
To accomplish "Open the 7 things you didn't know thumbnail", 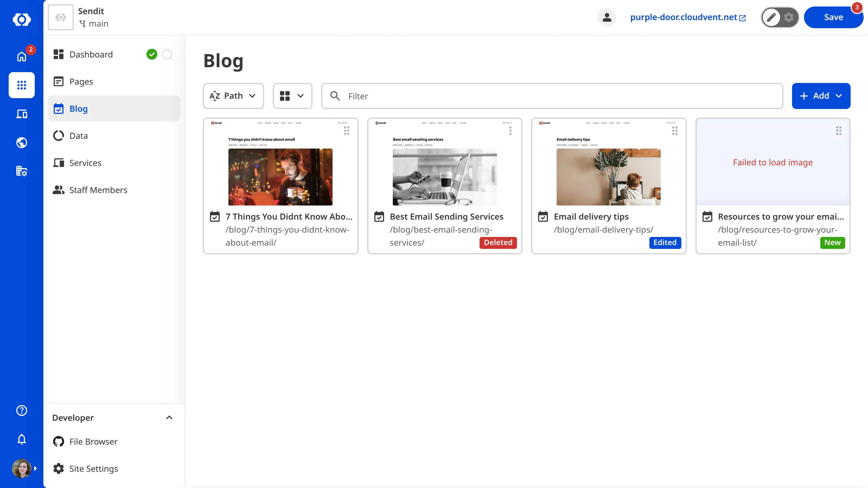I will [280, 162].
